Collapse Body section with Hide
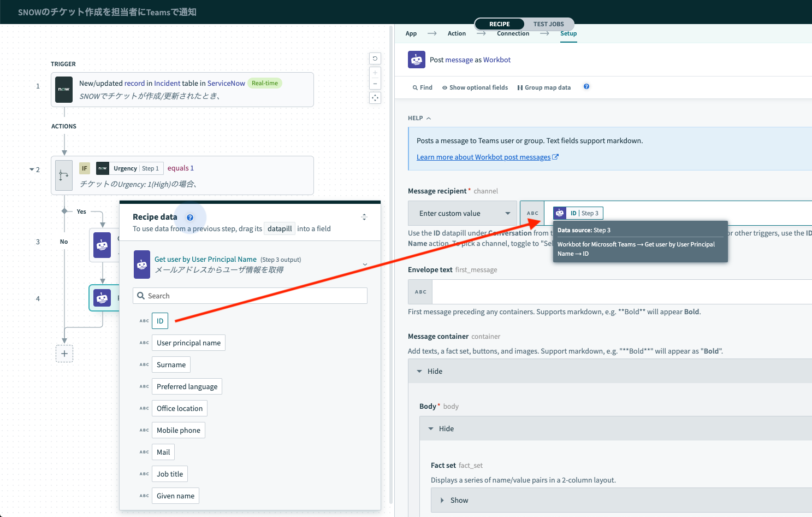 pos(441,428)
